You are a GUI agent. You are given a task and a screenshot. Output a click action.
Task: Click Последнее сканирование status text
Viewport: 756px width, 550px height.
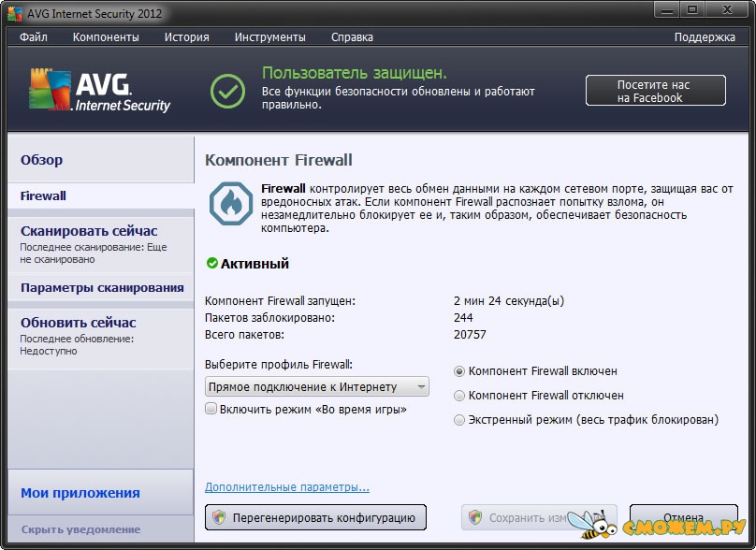point(94,253)
